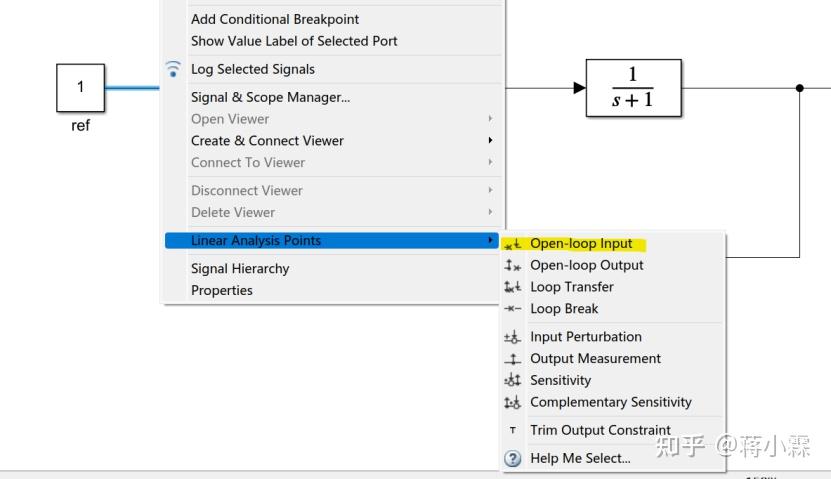Click the Loop Break icon
Viewport: 831px width, 479px height.
513,309
